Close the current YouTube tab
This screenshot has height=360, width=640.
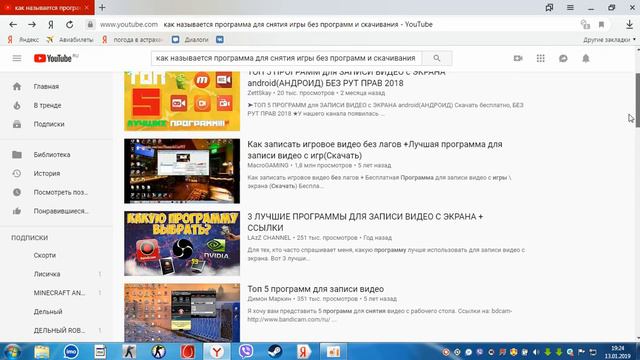pyautogui.click(x=87, y=8)
